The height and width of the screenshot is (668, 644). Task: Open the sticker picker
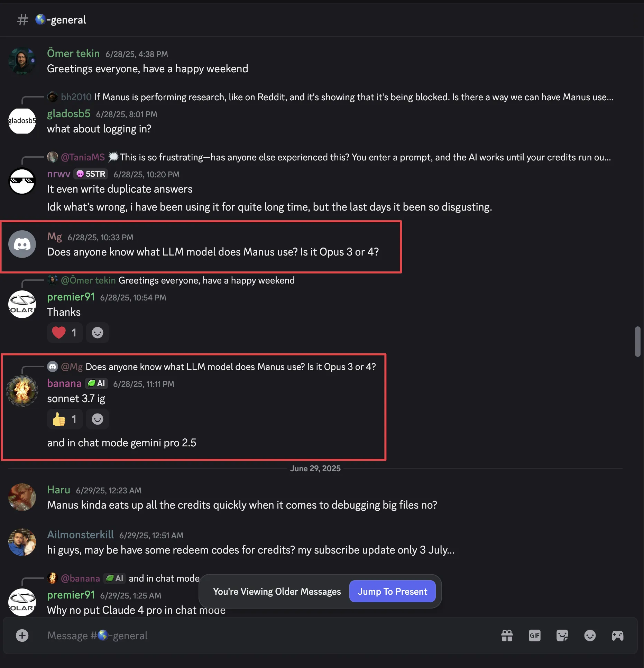562,635
